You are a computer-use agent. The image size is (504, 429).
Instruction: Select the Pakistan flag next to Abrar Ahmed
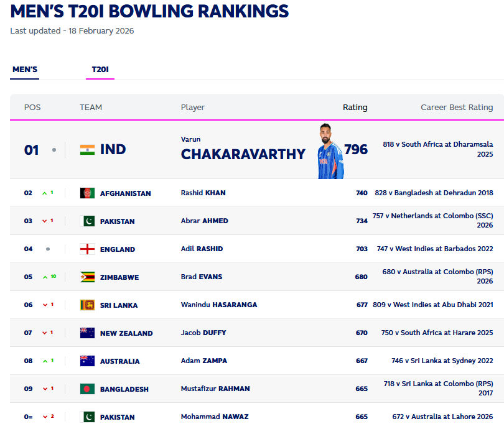pyautogui.click(x=88, y=221)
